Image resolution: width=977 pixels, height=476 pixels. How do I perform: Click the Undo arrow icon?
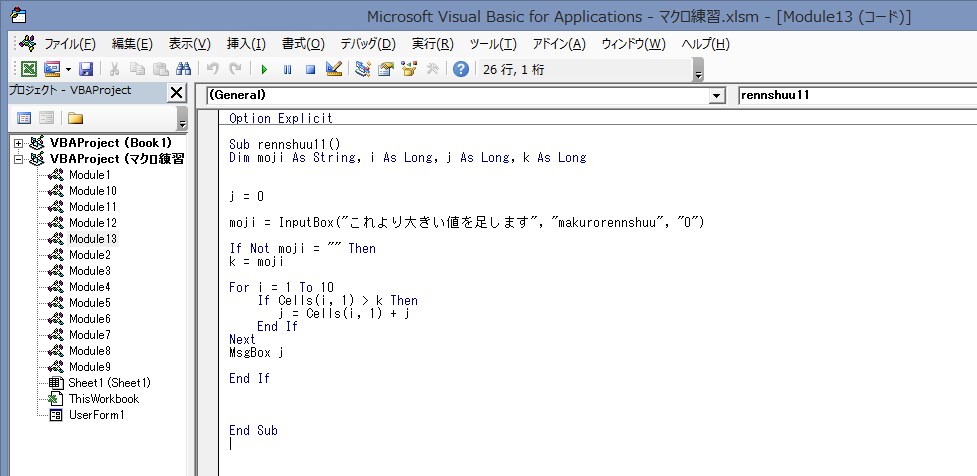tap(212, 69)
